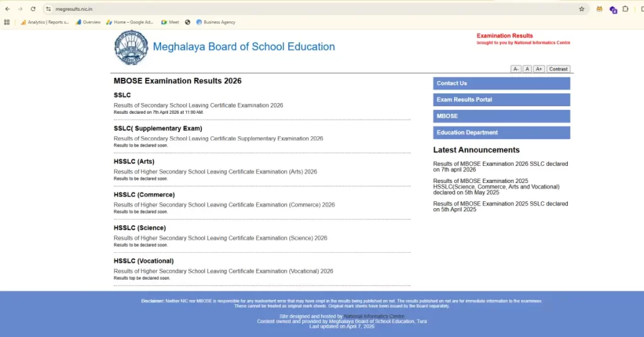
Task: Click the Meghalaya Board of School Education title
Action: (x=244, y=47)
